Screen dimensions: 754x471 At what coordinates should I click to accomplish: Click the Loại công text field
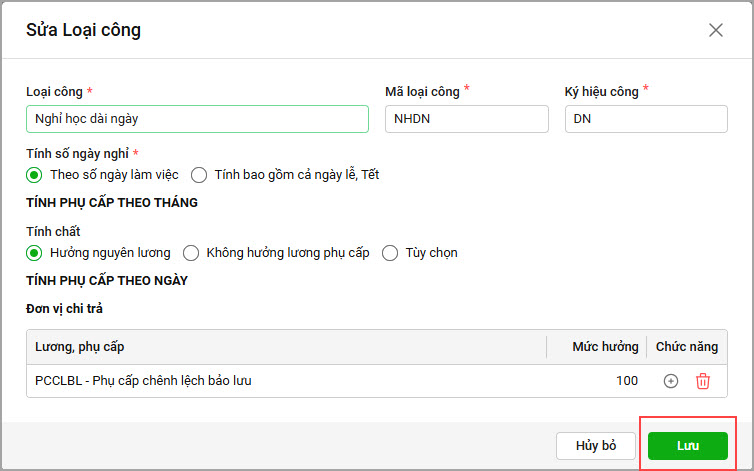click(x=197, y=119)
